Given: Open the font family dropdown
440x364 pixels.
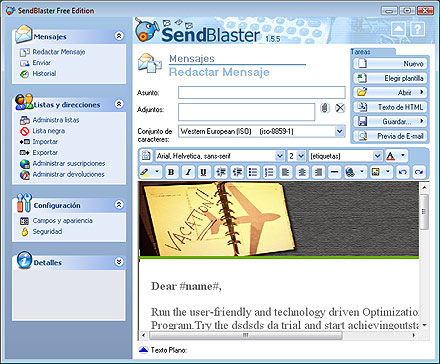Looking at the screenshot, I should pyautogui.click(x=280, y=156).
